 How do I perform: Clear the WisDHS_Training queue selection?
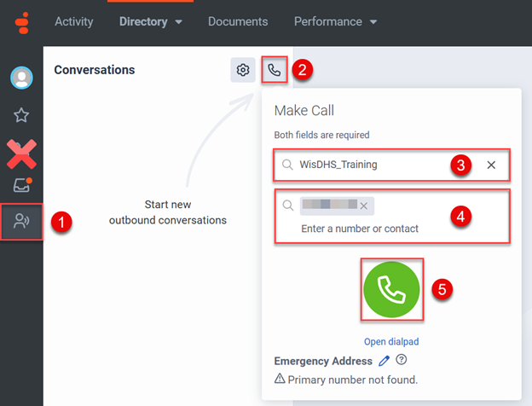tap(491, 165)
